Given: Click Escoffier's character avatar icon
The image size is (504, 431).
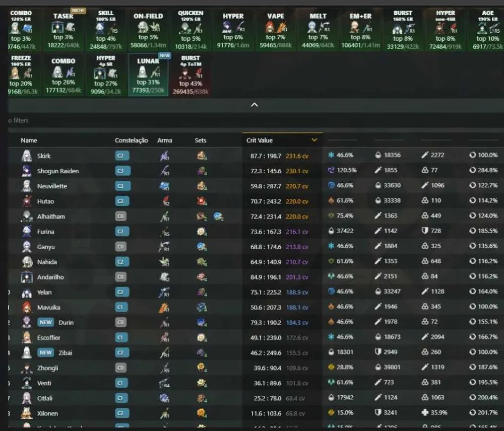Looking at the screenshot, I should click(x=27, y=337).
